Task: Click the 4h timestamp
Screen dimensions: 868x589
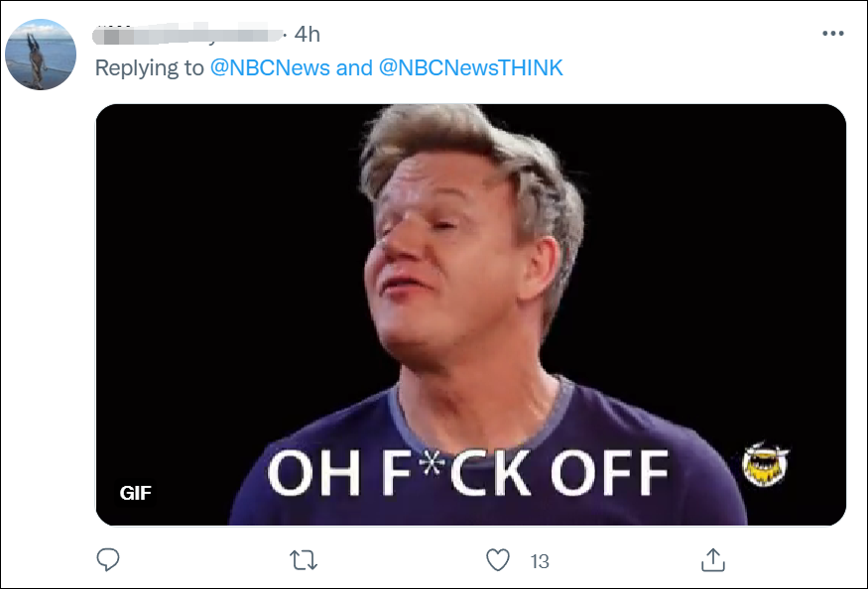Action: 308,34
